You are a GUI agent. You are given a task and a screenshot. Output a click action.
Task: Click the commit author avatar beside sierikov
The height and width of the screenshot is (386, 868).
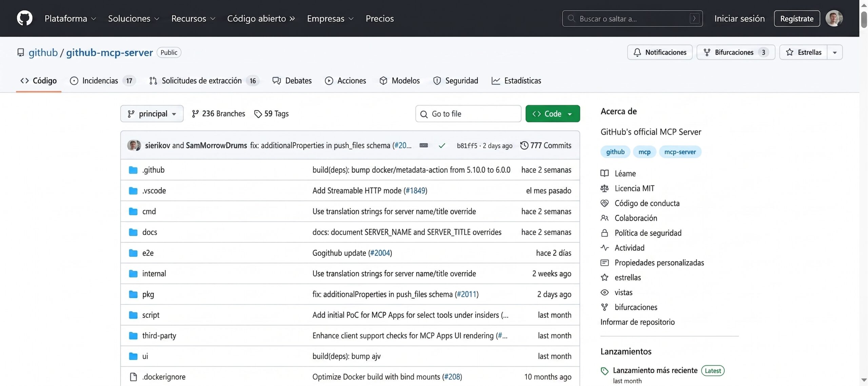coord(134,145)
